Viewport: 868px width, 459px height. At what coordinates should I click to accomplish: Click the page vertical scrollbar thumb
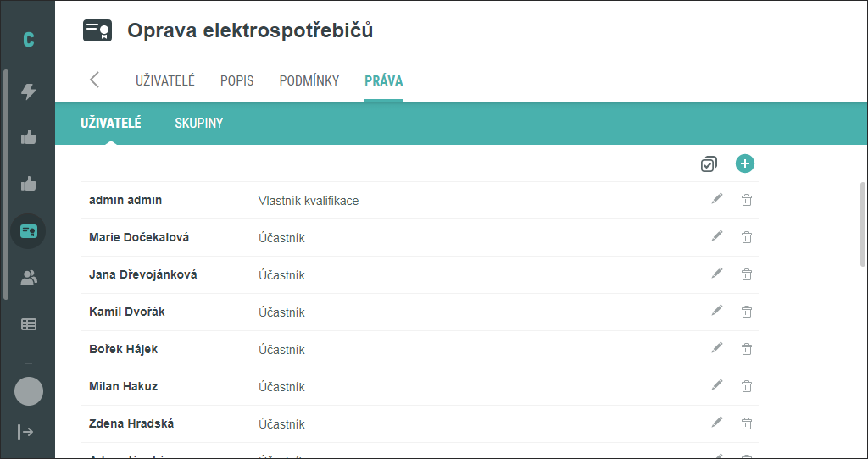[x=862, y=224]
